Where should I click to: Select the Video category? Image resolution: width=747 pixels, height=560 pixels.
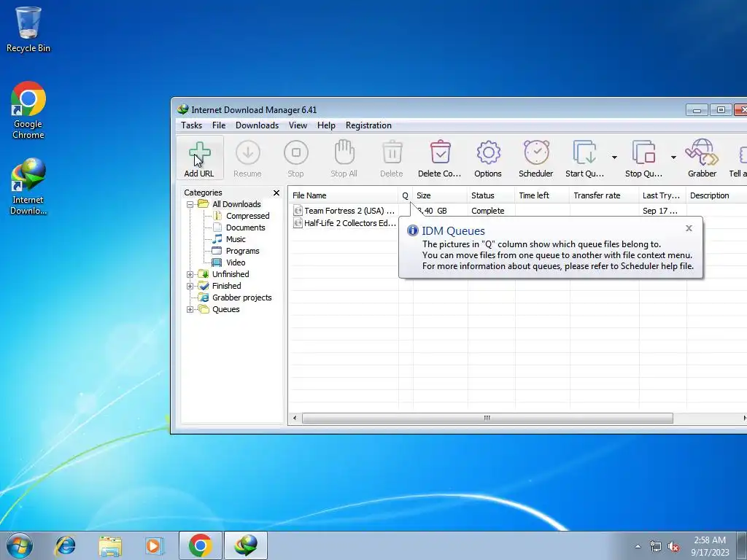coord(236,262)
